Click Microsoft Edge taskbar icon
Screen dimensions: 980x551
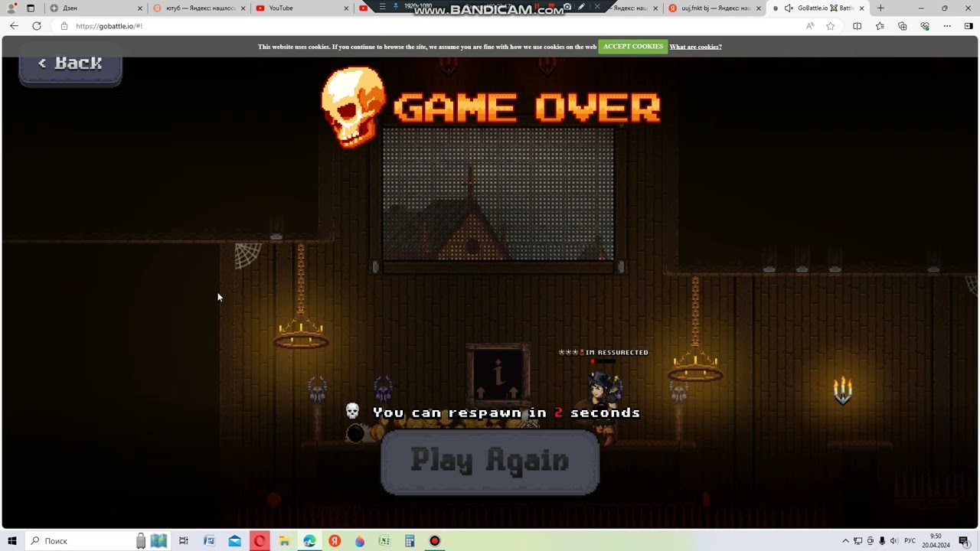(x=309, y=541)
